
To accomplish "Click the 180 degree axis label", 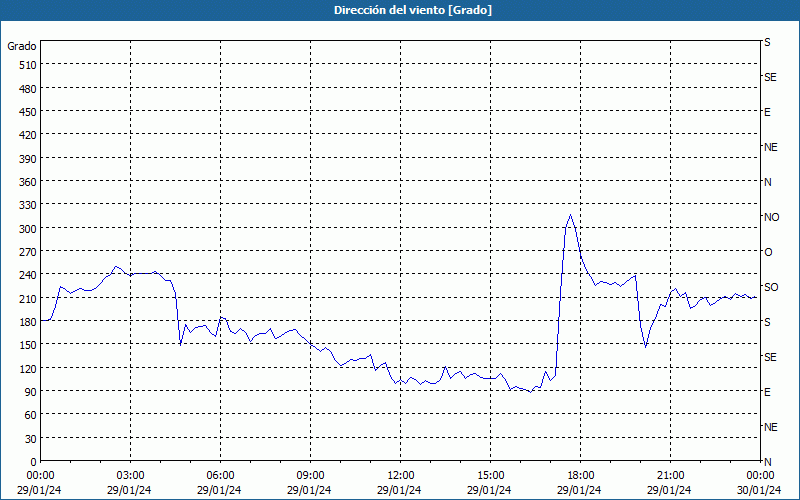I will (28, 322).
